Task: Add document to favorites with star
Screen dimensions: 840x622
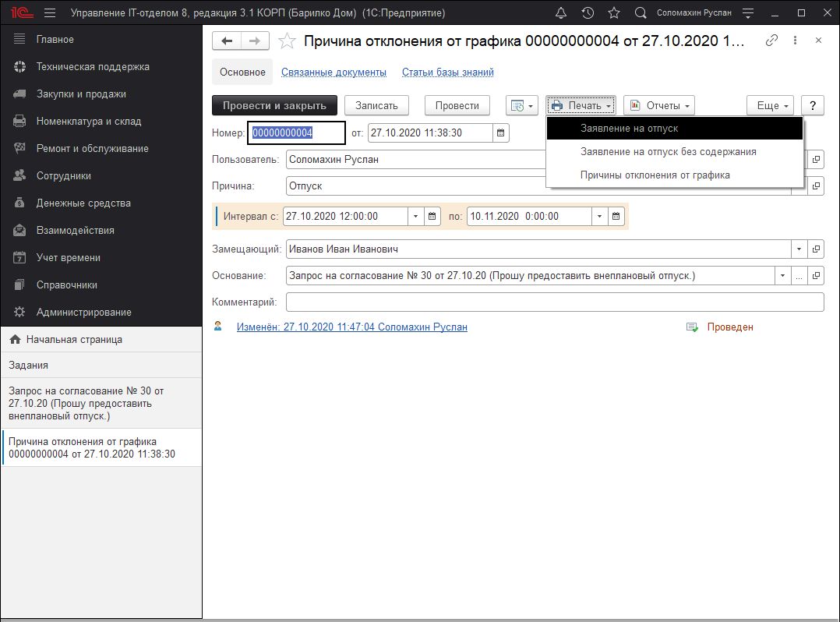Action: click(287, 41)
